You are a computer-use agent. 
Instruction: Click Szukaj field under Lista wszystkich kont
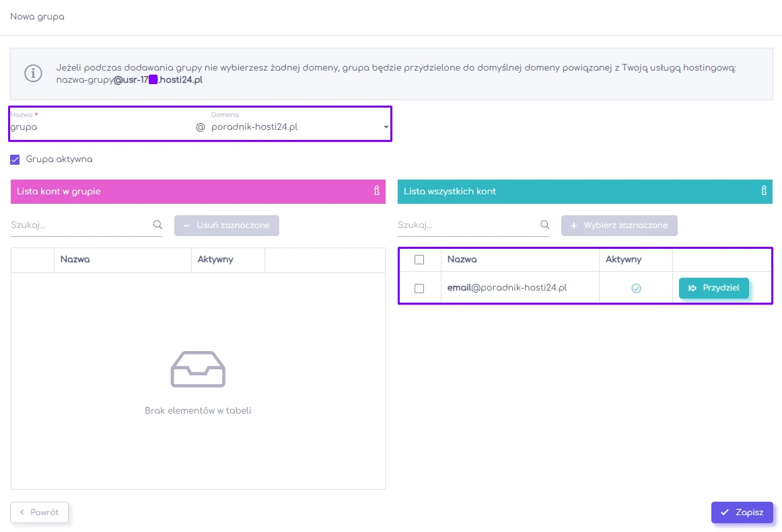point(473,225)
